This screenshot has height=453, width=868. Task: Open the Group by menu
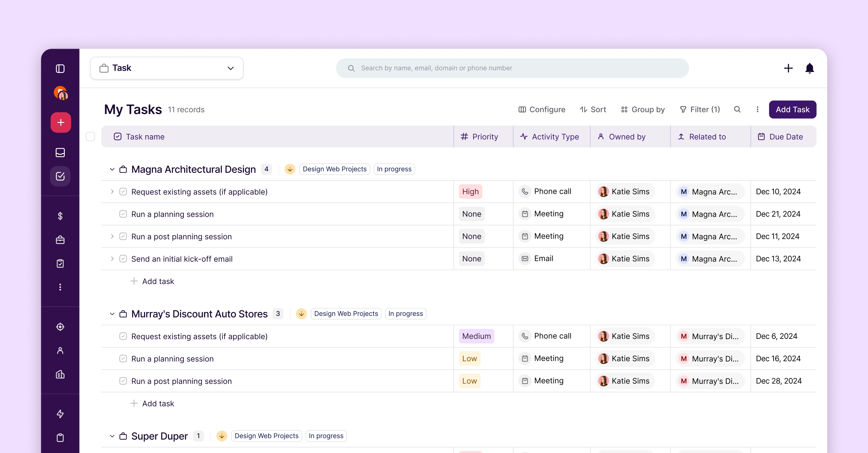tap(642, 109)
